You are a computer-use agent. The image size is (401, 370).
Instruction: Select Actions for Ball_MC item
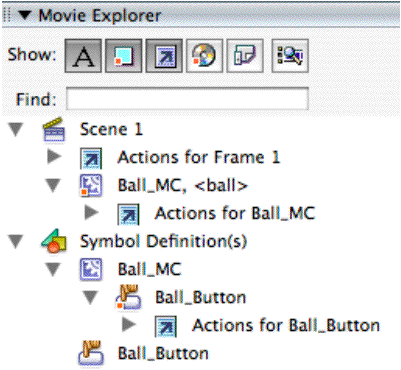point(235,213)
